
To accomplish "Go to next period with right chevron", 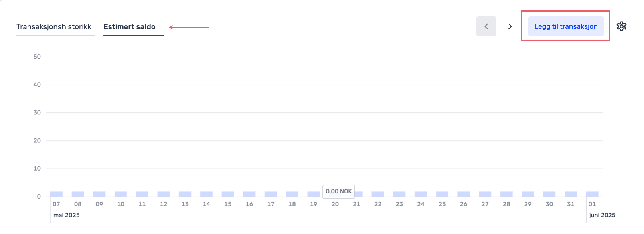I will [x=510, y=26].
